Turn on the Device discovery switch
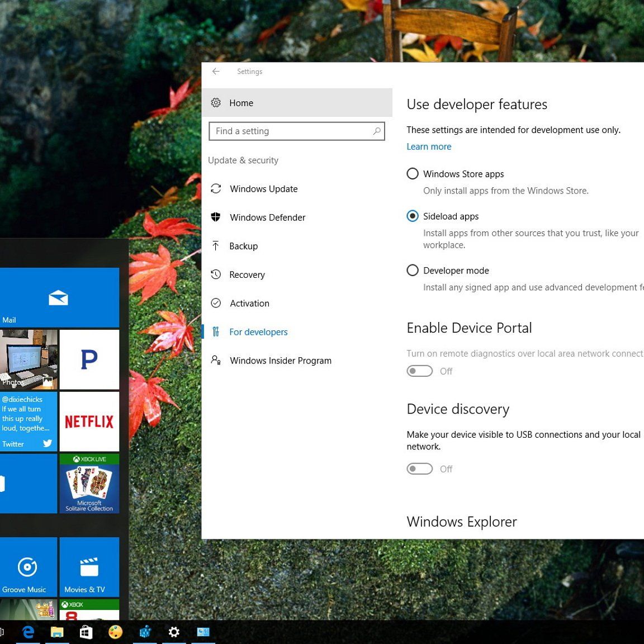 (x=420, y=469)
